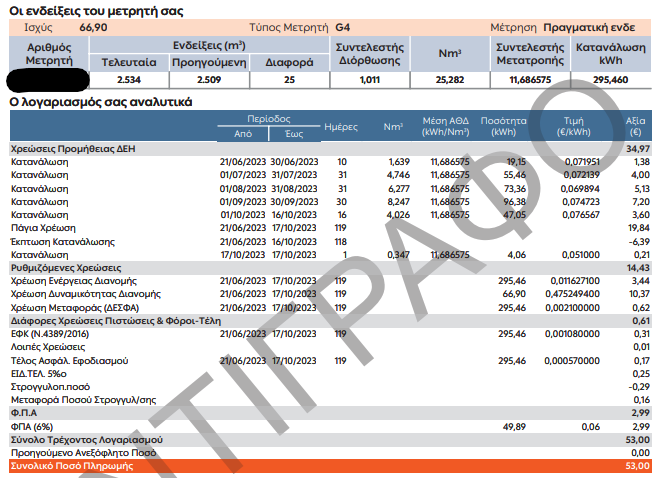Select the quantity 55,46
661x478 pixels.
(x=514, y=175)
